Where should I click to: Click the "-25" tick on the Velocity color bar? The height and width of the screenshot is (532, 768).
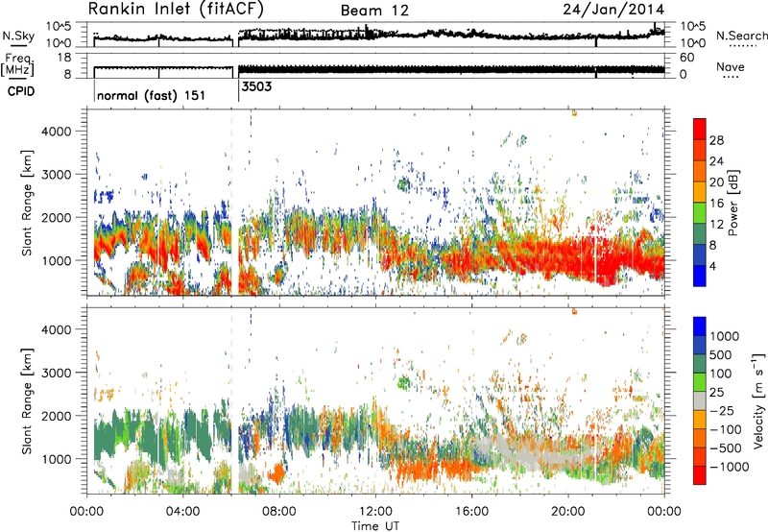(722, 410)
